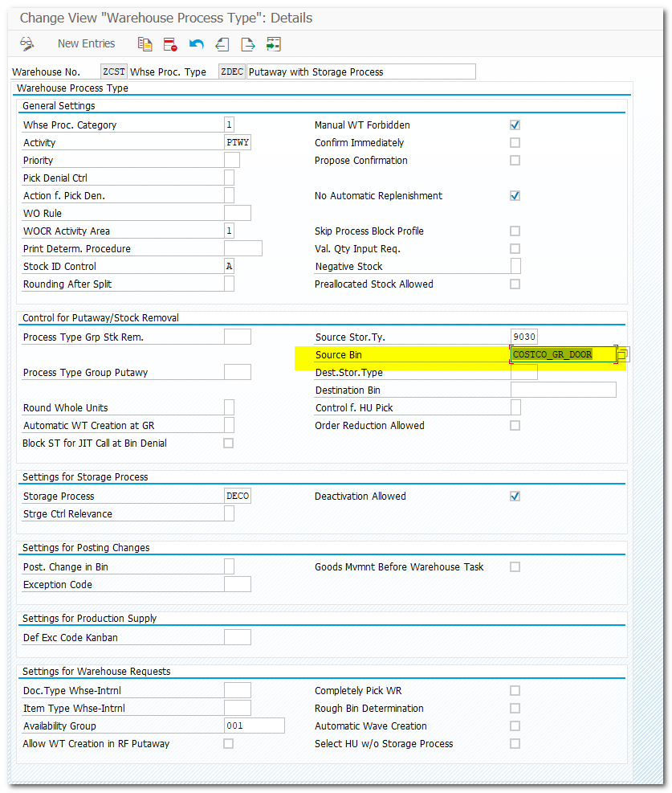The image size is (672, 793).
Task: Go to the next entry icon
Action: pos(247,43)
